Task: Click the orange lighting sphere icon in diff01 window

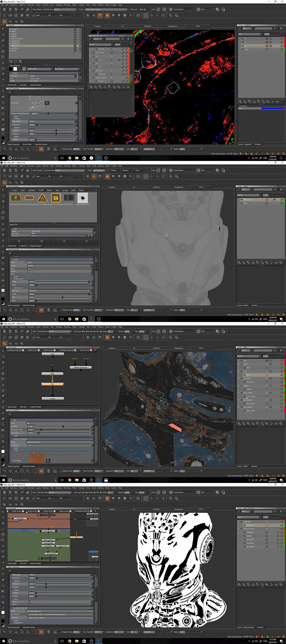Action: (107, 337)
